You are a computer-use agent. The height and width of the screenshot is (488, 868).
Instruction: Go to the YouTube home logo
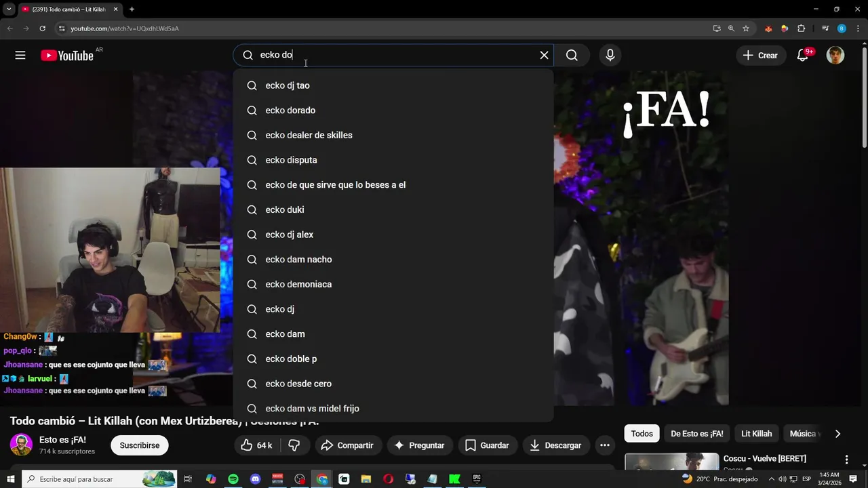click(x=67, y=56)
